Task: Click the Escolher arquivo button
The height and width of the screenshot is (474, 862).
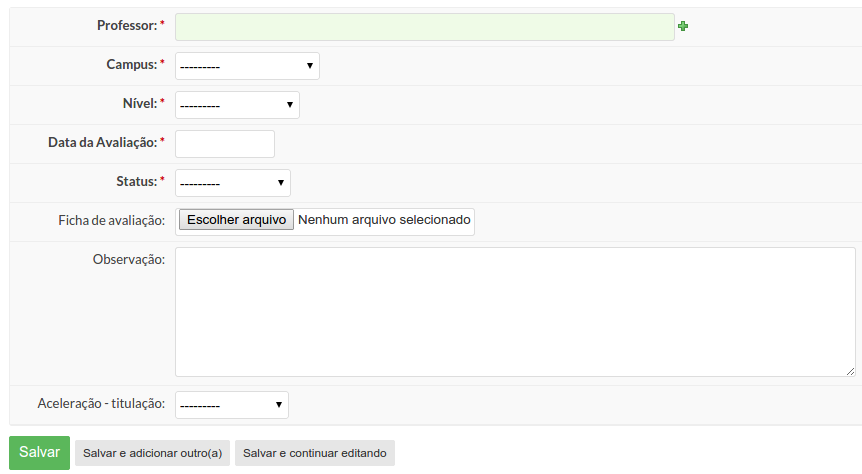Action: coord(236,220)
